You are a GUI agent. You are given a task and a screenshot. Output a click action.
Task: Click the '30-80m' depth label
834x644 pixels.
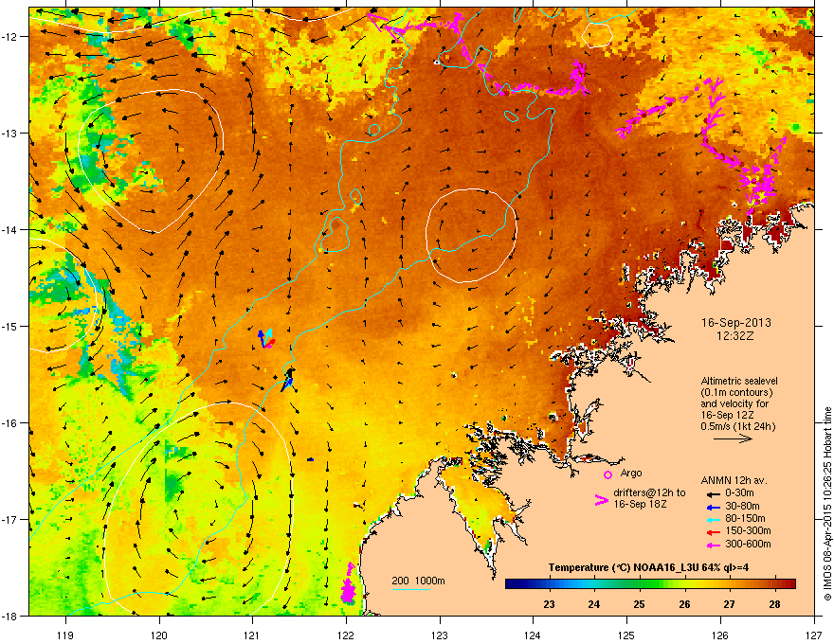click(x=742, y=507)
